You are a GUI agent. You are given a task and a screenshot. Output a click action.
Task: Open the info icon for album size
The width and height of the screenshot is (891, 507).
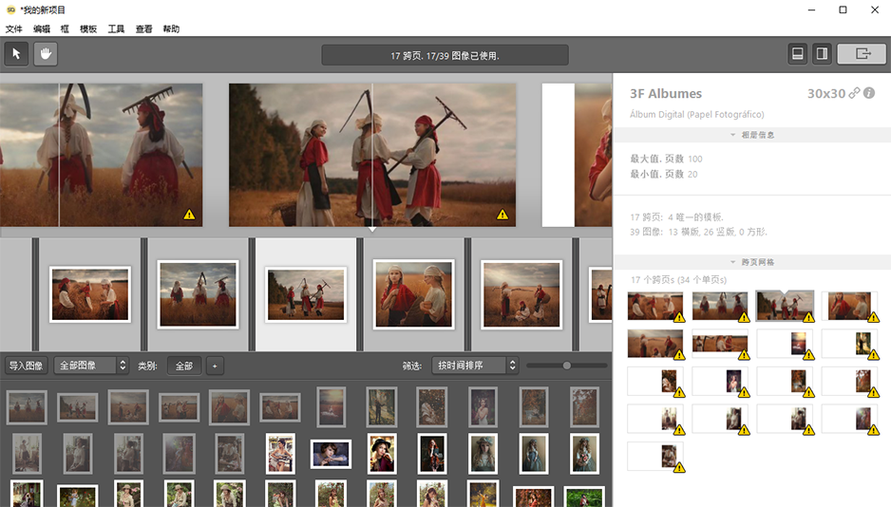pos(869,93)
